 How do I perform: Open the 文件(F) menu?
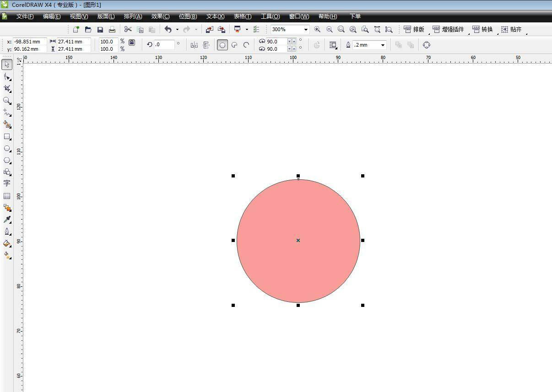(25, 16)
